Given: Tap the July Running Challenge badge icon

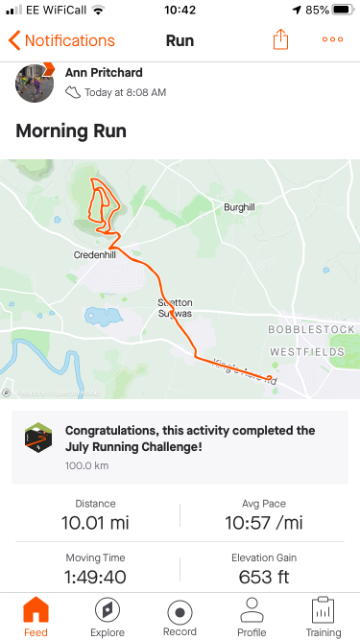Looking at the screenshot, I should coord(38,437).
